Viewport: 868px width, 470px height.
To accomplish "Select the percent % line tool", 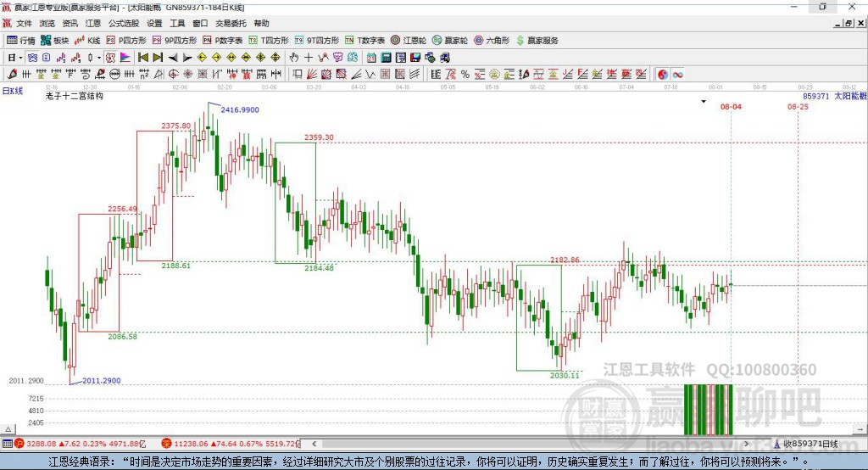I will (465, 75).
